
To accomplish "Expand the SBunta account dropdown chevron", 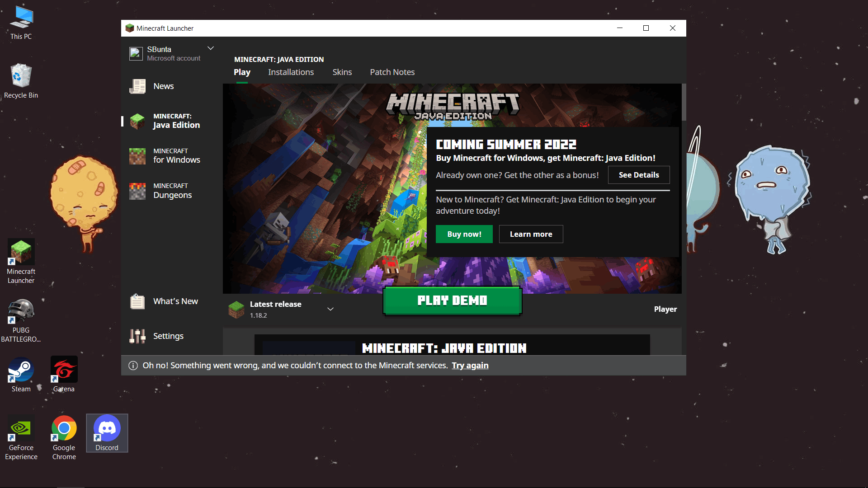I will point(211,48).
